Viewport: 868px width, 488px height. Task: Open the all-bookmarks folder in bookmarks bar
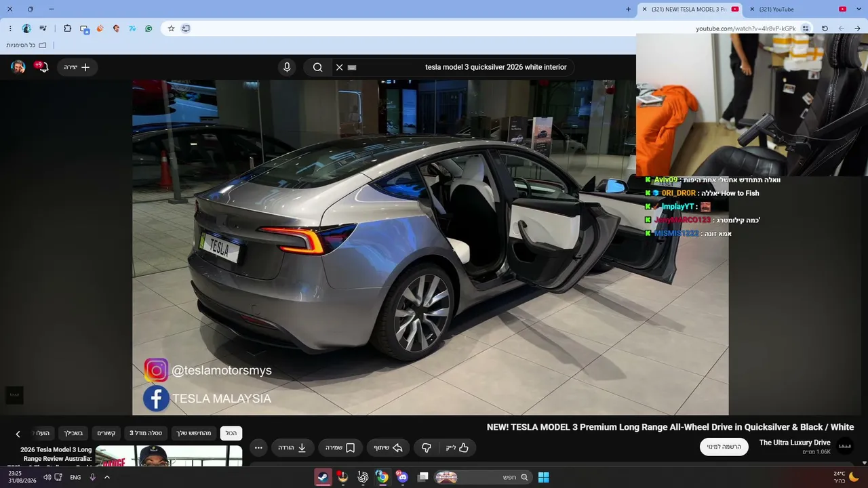tap(26, 45)
